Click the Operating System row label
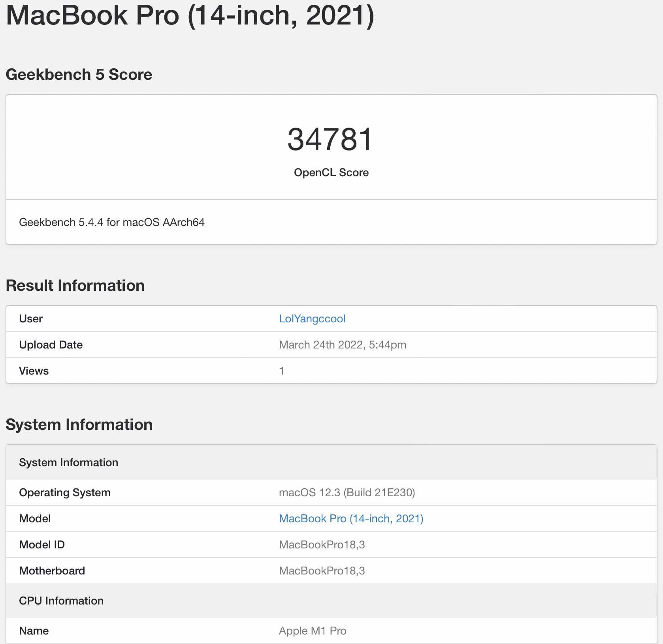 click(x=65, y=493)
